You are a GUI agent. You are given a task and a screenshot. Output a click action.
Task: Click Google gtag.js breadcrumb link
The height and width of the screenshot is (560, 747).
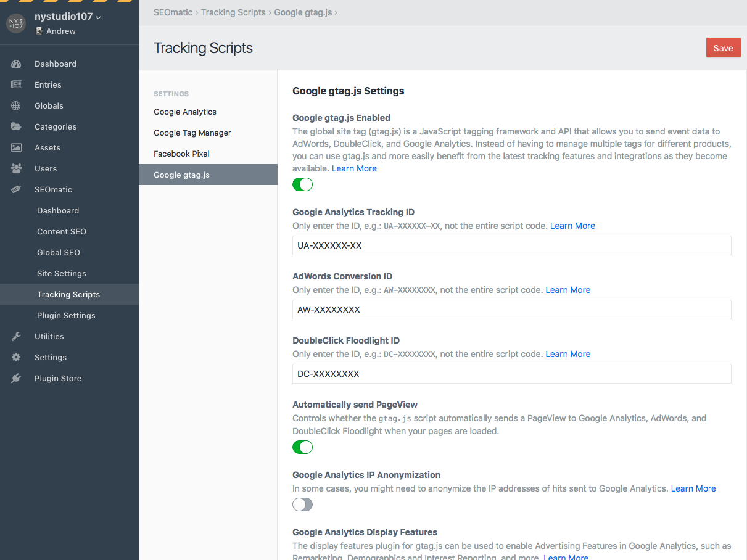pyautogui.click(x=302, y=12)
